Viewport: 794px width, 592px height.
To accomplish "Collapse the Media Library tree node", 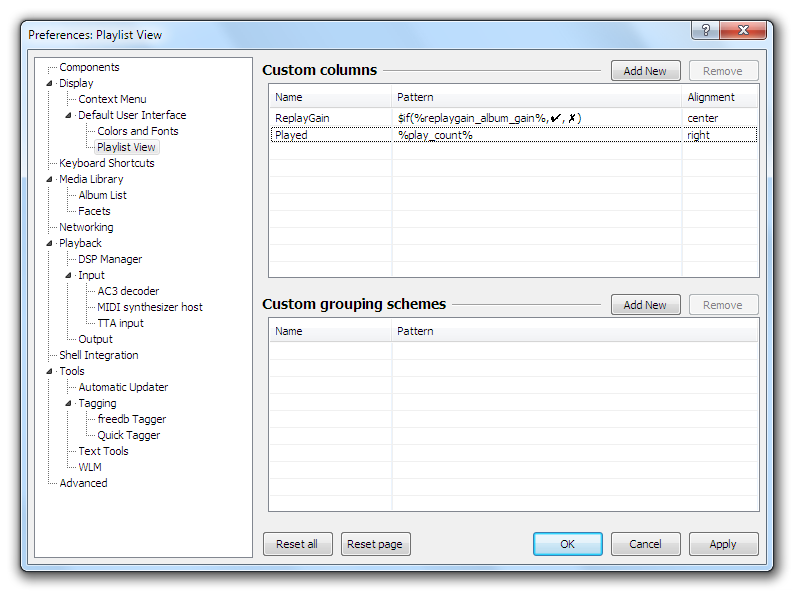I will click(50, 180).
